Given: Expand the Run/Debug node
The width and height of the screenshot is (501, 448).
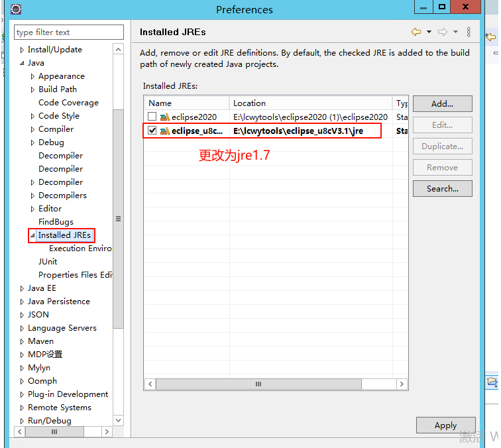Looking at the screenshot, I should coord(22,421).
